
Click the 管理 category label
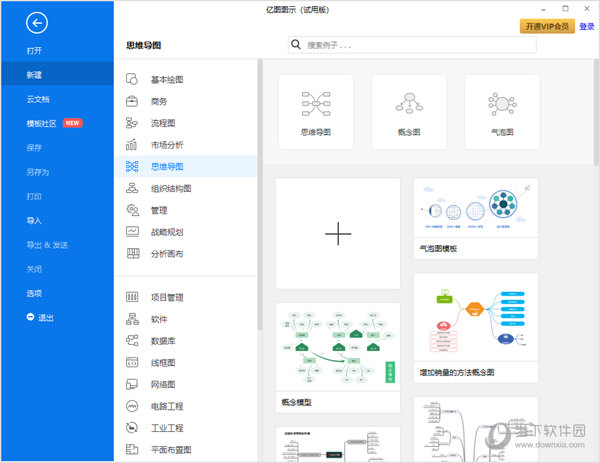[159, 210]
